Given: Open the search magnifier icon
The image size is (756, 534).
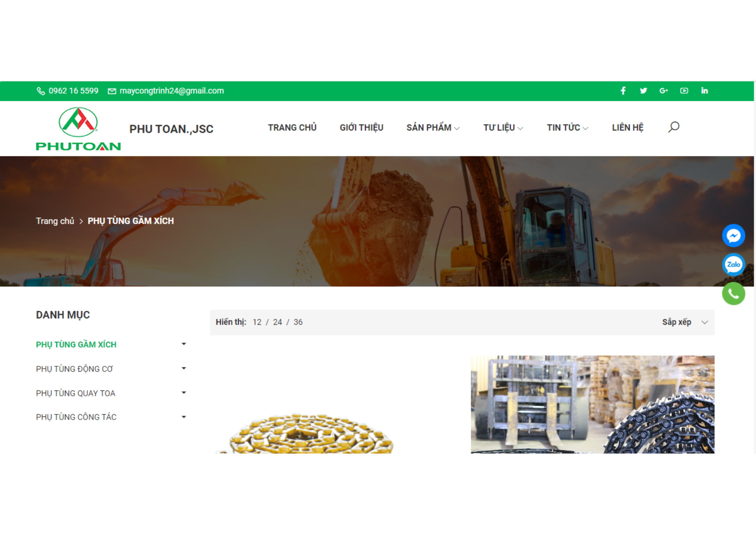Looking at the screenshot, I should (674, 127).
